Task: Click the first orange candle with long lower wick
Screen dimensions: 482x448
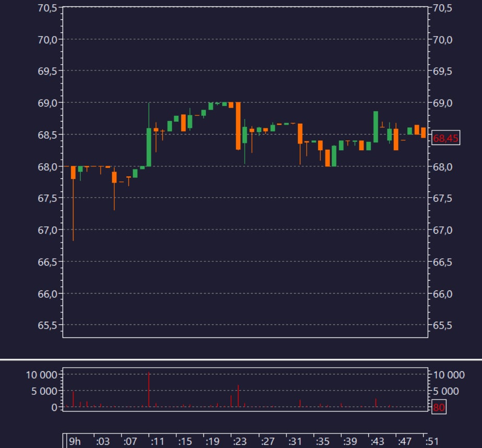Action: (x=73, y=173)
